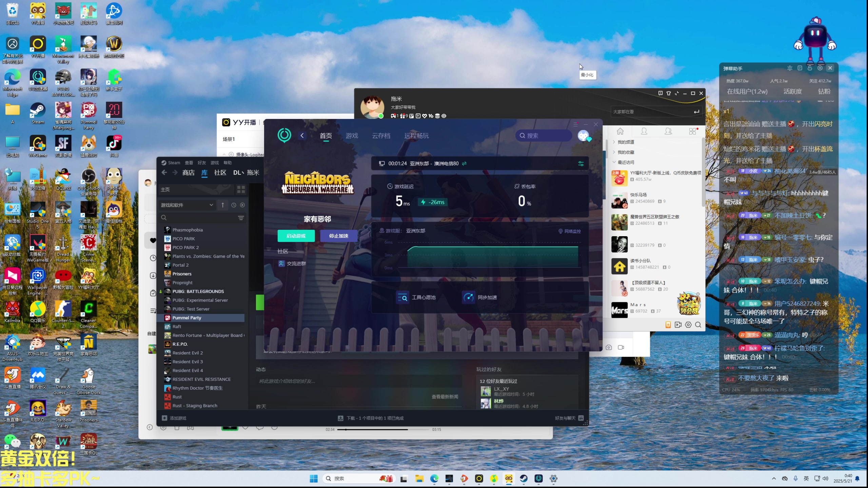Click the UU accelerator logo icon
Viewport: 868px width, 488px height.
[x=284, y=135]
